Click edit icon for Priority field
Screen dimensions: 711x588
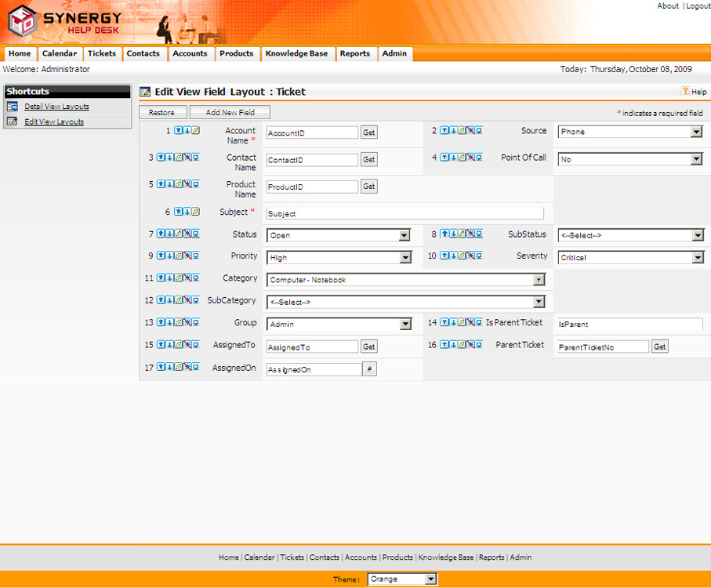coord(178,256)
